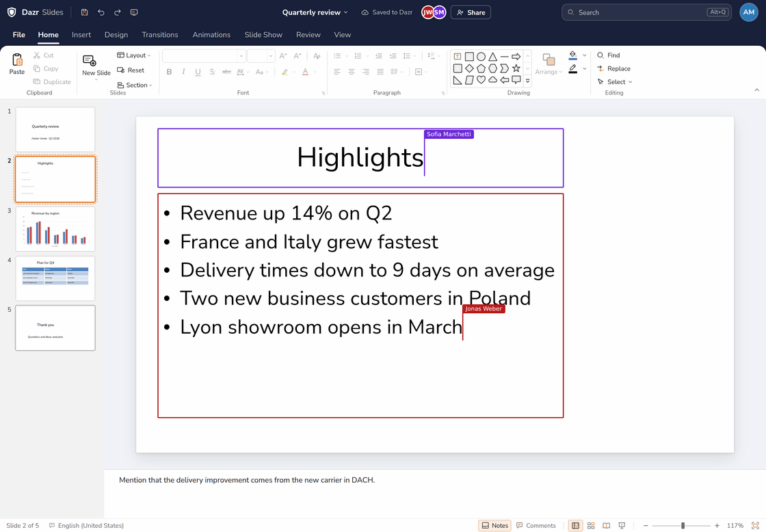Click the Share button
The width and height of the screenshot is (766, 532).
(471, 12)
